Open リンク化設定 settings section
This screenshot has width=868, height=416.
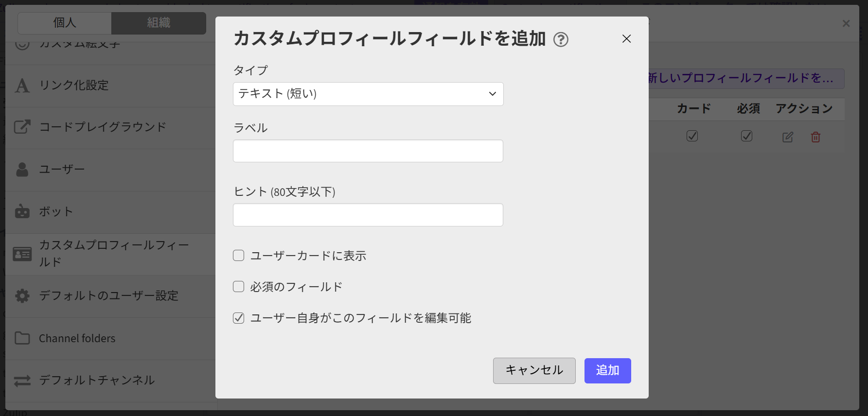110,86
